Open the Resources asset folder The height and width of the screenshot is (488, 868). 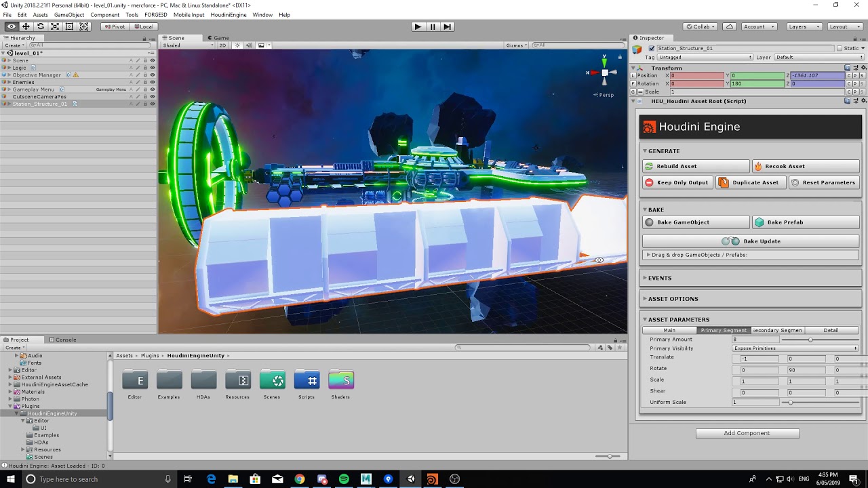(238, 385)
